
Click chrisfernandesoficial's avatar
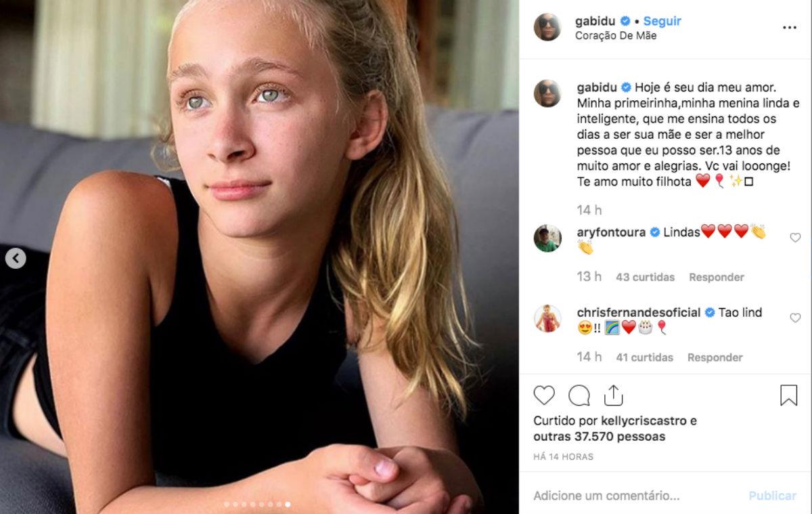click(x=547, y=318)
